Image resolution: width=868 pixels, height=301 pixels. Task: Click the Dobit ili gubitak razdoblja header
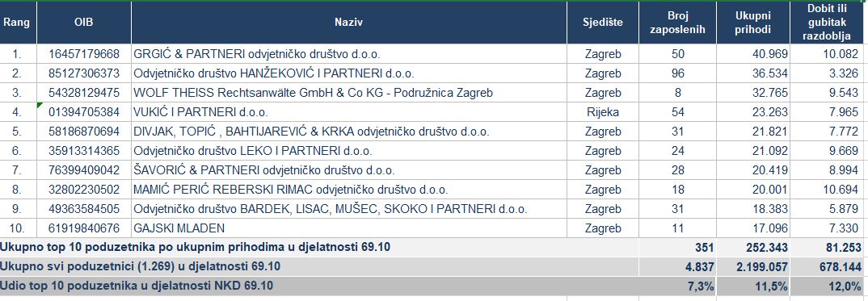[828, 23]
